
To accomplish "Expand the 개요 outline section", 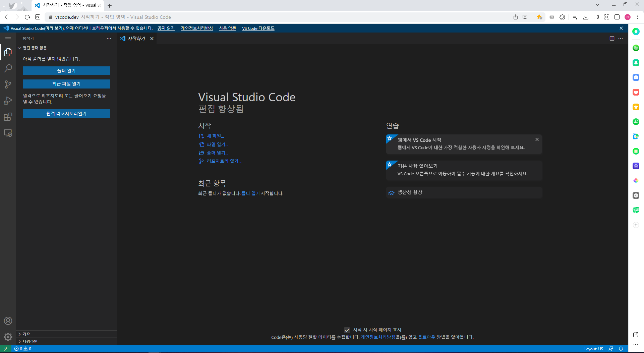I will click(66, 334).
